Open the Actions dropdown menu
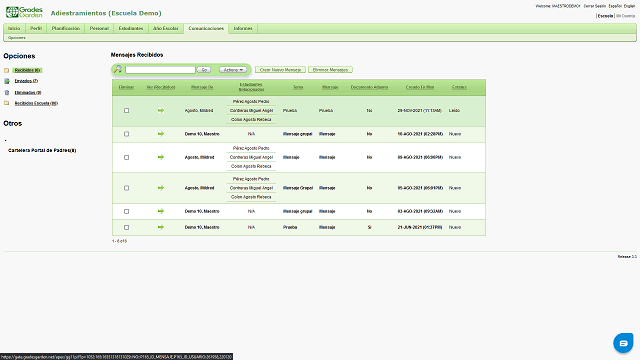 (x=233, y=70)
